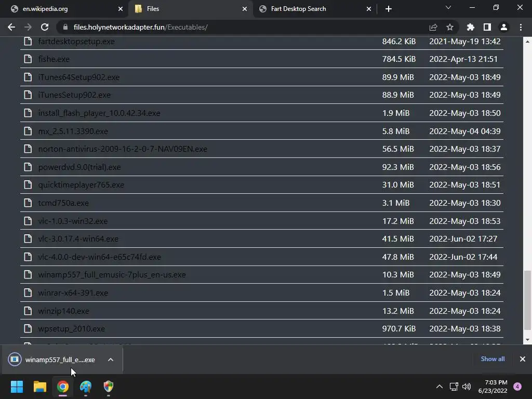Click the address bar URL

(140, 27)
